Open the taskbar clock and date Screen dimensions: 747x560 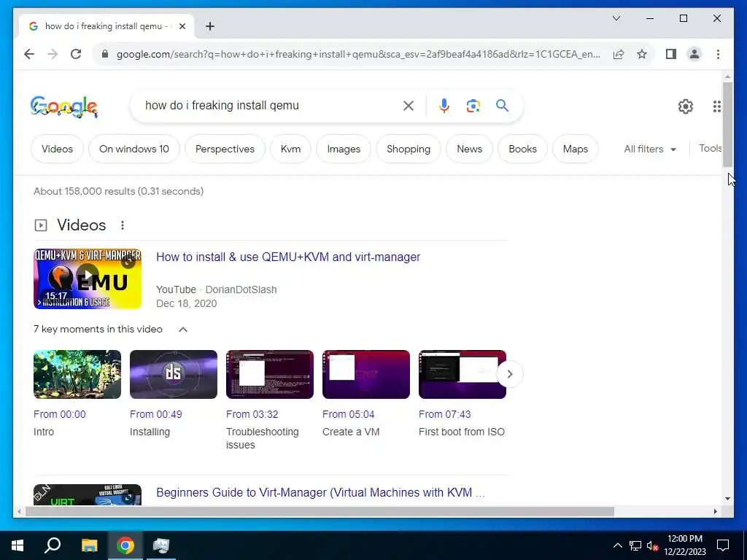point(685,545)
